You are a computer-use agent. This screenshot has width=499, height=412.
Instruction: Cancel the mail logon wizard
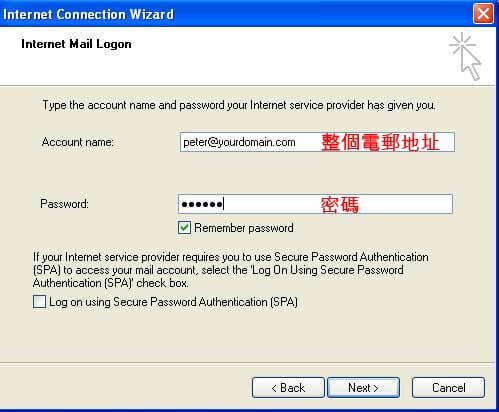click(448, 388)
